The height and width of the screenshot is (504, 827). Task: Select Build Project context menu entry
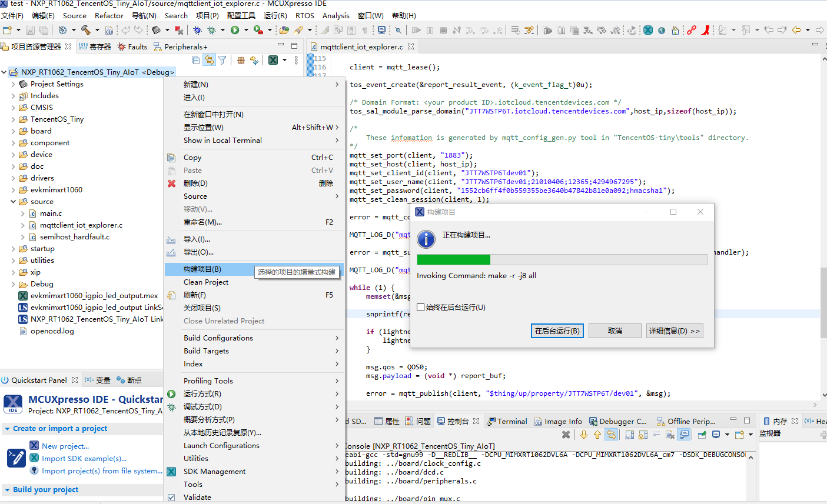[255, 269]
